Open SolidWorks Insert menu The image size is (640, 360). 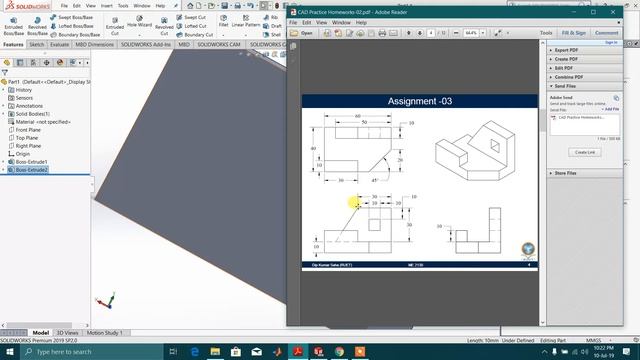pyautogui.click(x=107, y=6)
